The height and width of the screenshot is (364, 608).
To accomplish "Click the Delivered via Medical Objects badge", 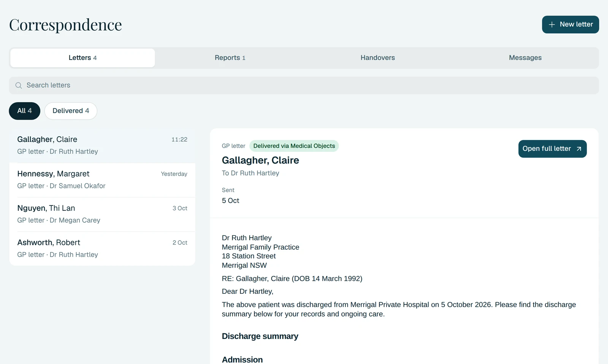I will point(294,146).
